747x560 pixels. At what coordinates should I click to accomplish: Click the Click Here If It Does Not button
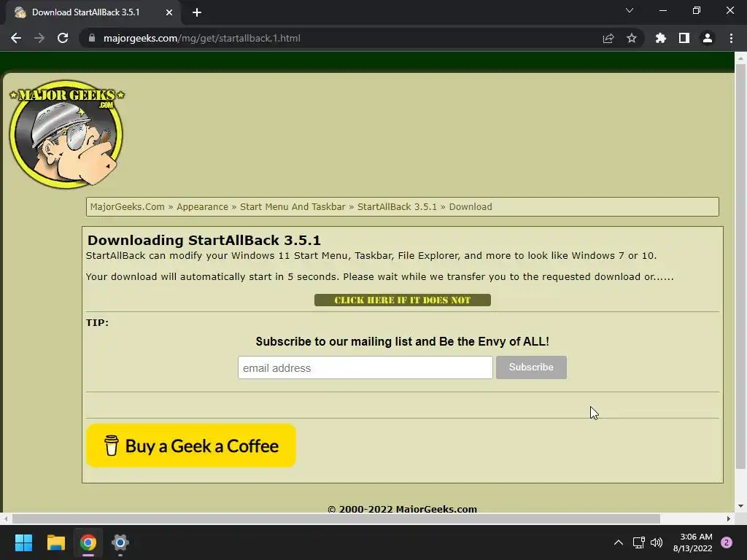click(x=403, y=300)
